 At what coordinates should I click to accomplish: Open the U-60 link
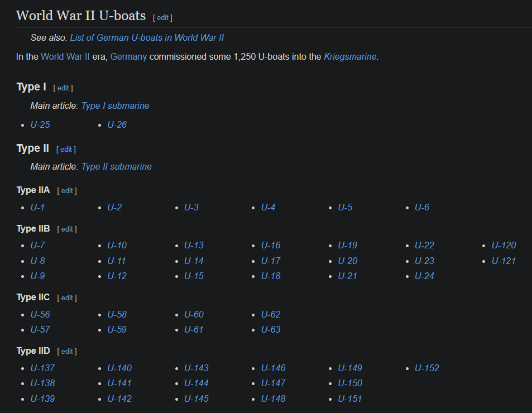click(x=194, y=315)
